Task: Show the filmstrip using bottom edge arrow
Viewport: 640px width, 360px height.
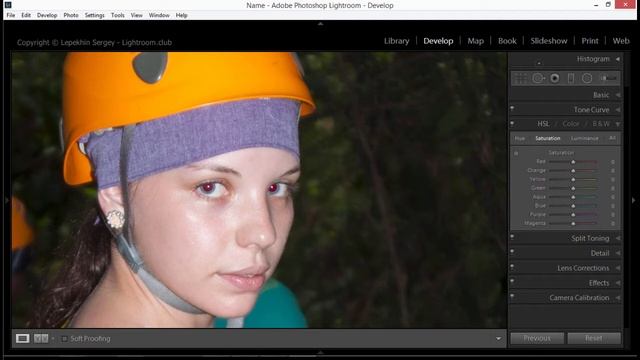Action: [320, 352]
